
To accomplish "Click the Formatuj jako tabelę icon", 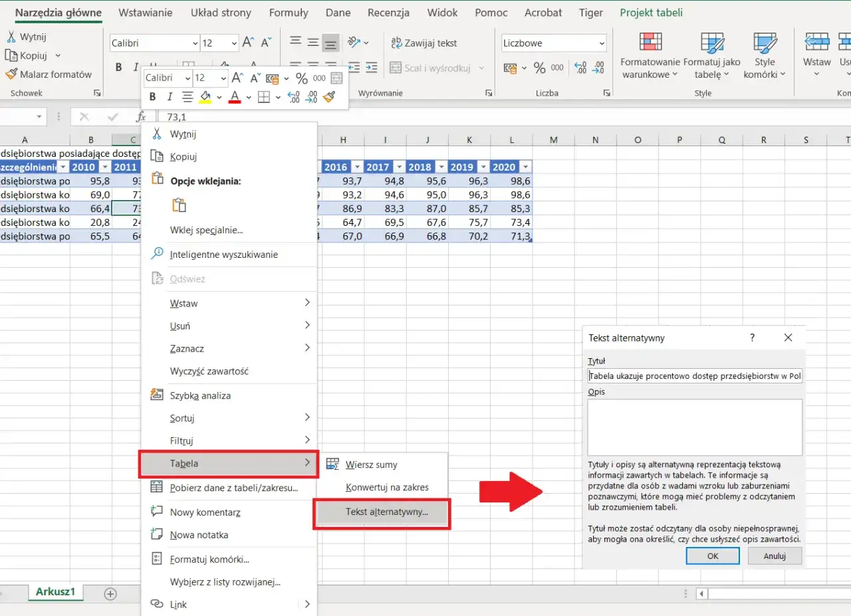I will pos(712,44).
